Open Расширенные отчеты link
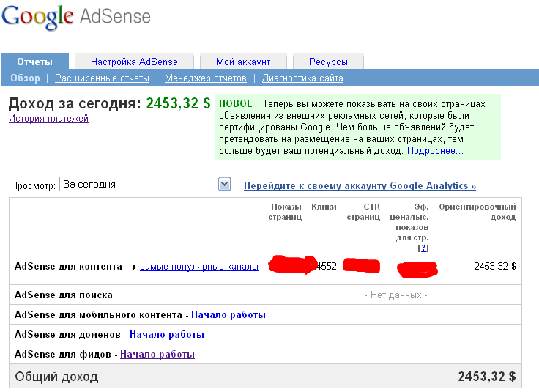This screenshot has height=392, width=539. coord(102,78)
